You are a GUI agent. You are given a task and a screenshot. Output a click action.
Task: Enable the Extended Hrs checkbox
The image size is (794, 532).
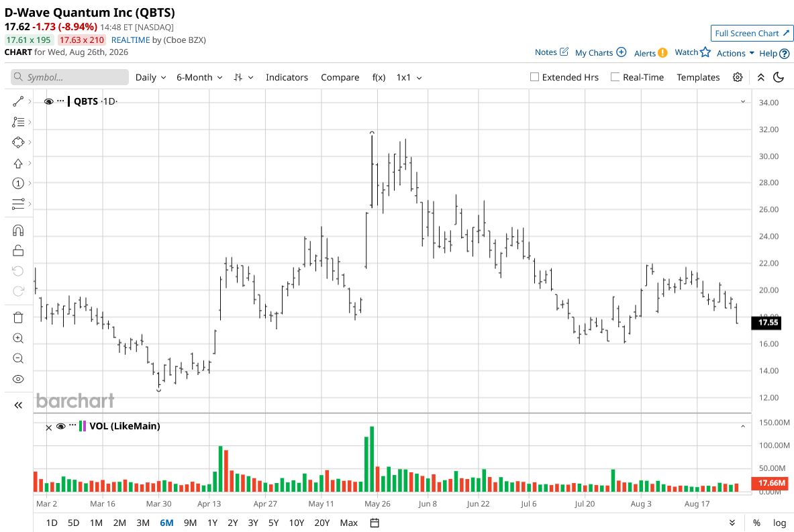point(534,77)
